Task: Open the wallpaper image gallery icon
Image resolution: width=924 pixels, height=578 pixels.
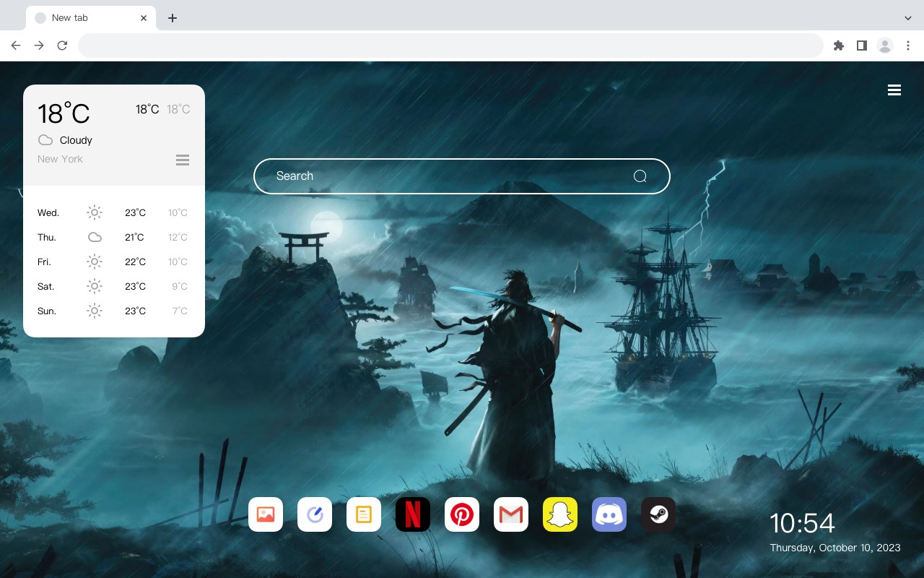Action: (x=266, y=514)
